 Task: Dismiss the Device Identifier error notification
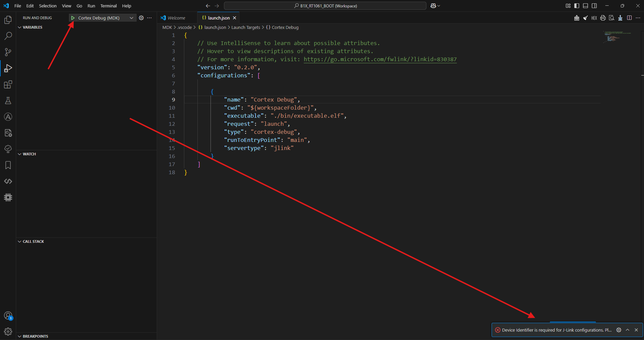(x=636, y=330)
